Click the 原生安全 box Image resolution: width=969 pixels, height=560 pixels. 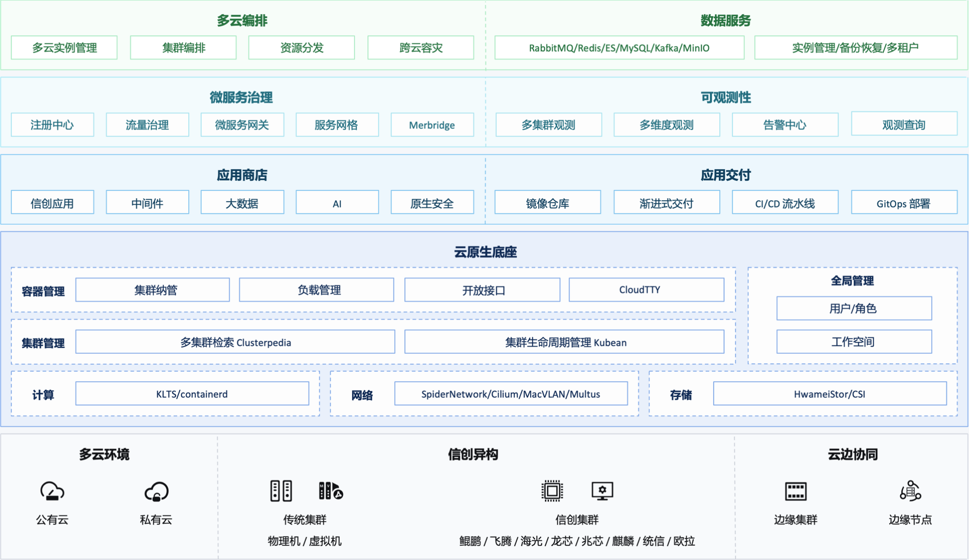click(x=432, y=203)
